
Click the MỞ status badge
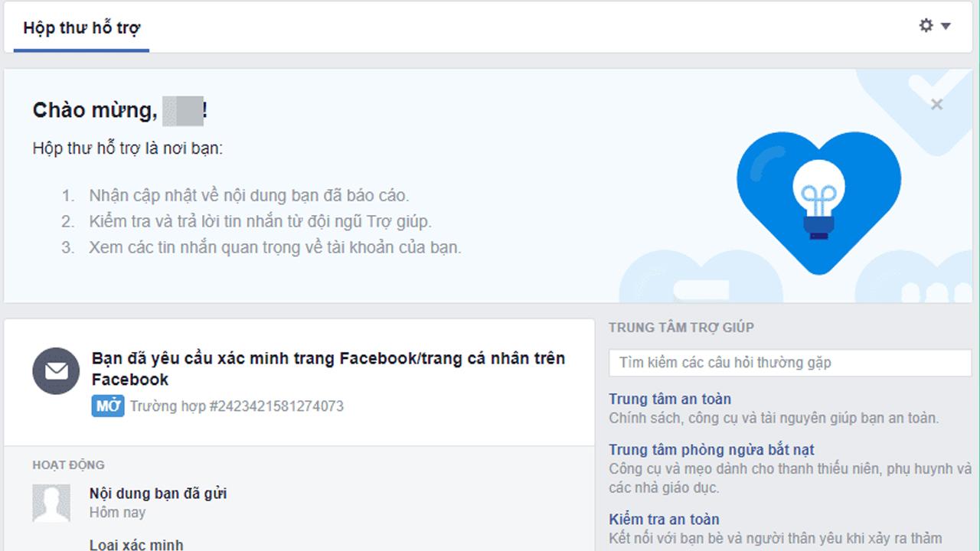pyautogui.click(x=108, y=406)
